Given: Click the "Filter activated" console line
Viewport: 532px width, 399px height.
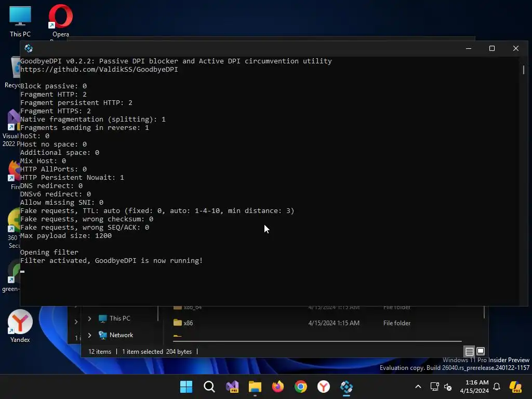Looking at the screenshot, I should [112, 261].
